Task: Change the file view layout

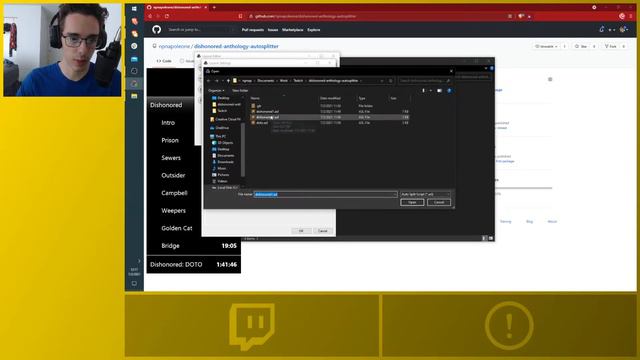Action: pos(424,91)
